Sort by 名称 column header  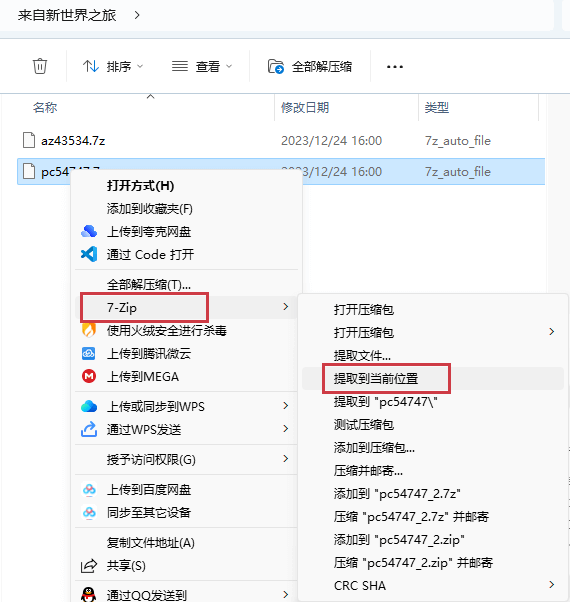point(45,108)
